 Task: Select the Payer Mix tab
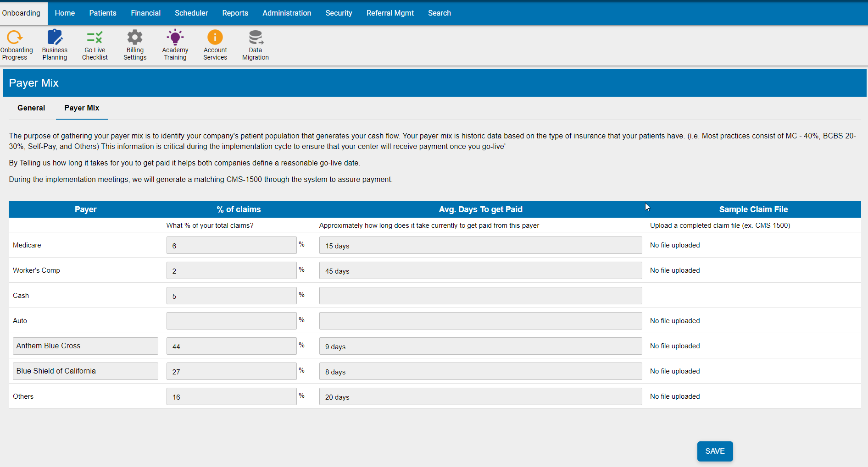[x=82, y=108]
